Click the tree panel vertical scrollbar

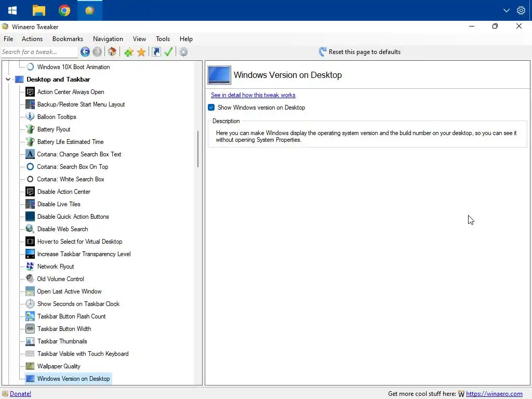[x=198, y=149]
